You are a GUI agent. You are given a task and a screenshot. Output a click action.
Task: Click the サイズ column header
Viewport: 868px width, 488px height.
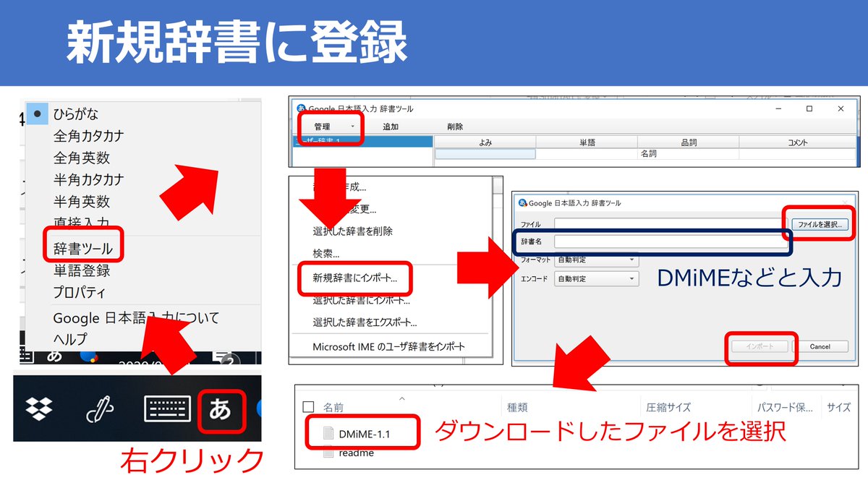(x=839, y=408)
